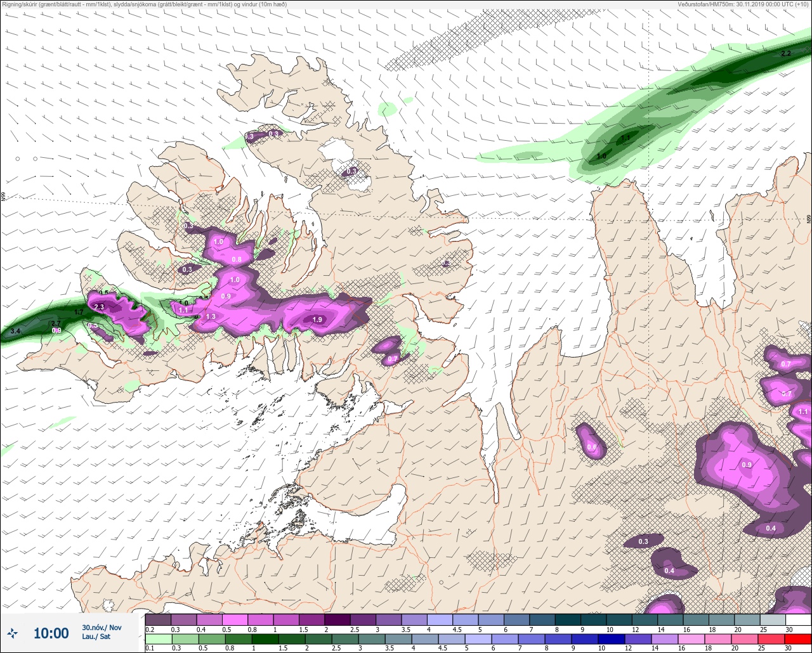The width and height of the screenshot is (812, 653).
Task: Click the '0.1' label under bottom legend row
Action: [x=150, y=648]
